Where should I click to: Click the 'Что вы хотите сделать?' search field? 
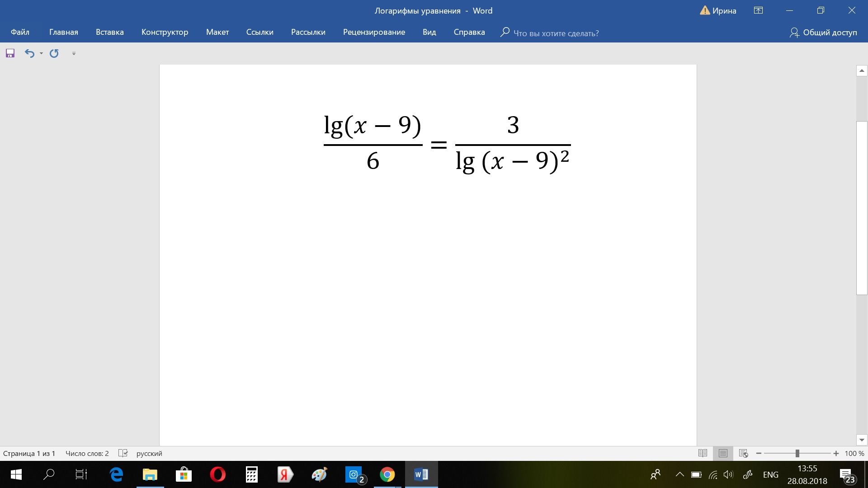[556, 33]
